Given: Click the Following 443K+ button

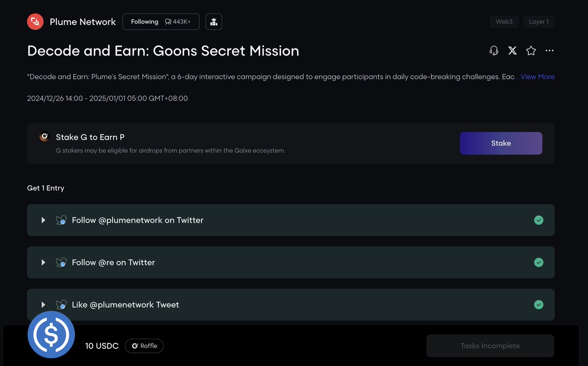Looking at the screenshot, I should [161, 22].
